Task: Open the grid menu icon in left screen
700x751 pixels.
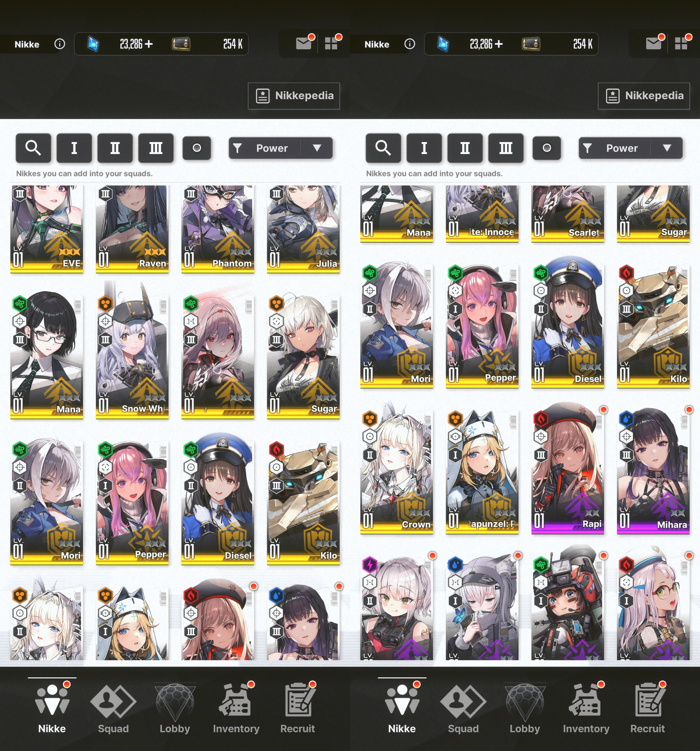Action: click(331, 44)
